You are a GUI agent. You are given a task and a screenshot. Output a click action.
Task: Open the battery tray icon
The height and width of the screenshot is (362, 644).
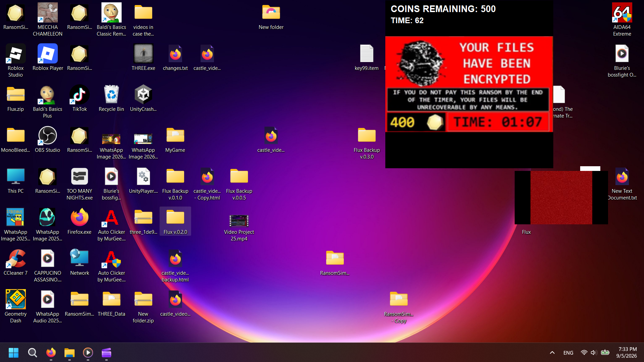[605, 353]
